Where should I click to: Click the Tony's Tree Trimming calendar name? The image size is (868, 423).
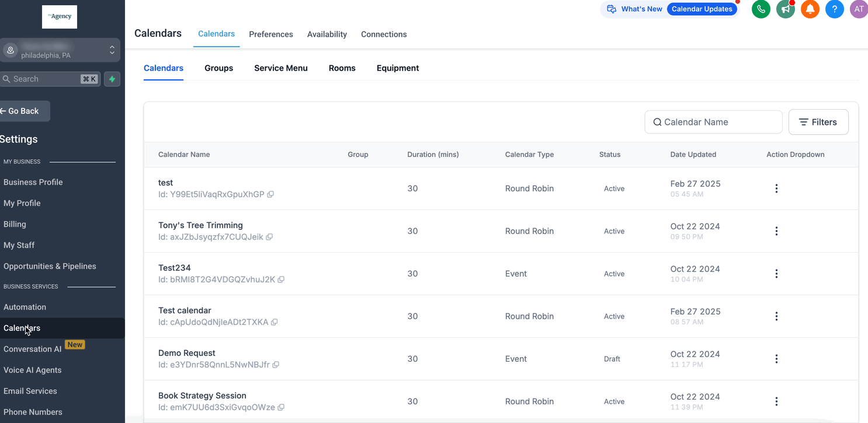pos(200,225)
